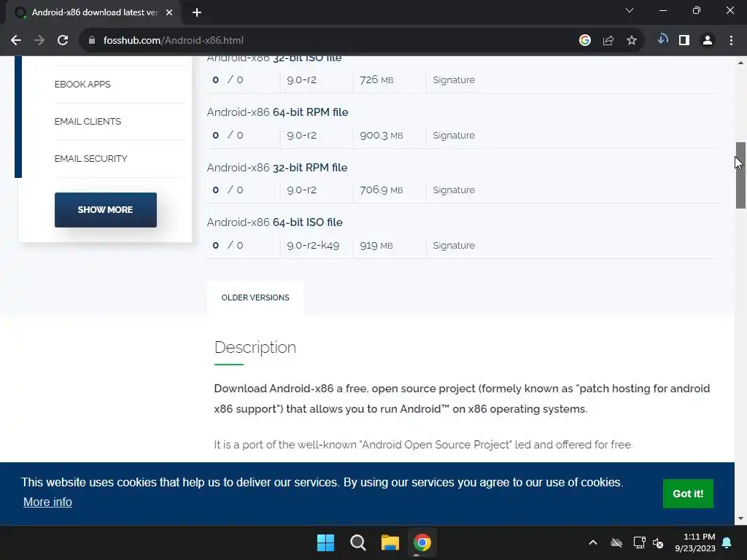Image resolution: width=747 pixels, height=560 pixels.
Task: Open the Google icon in address bar
Action: click(x=585, y=41)
